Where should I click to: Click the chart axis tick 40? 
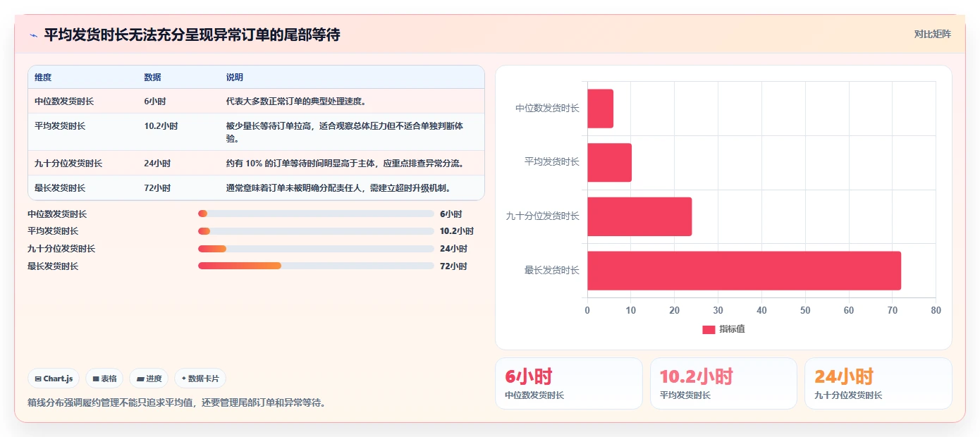pos(761,310)
